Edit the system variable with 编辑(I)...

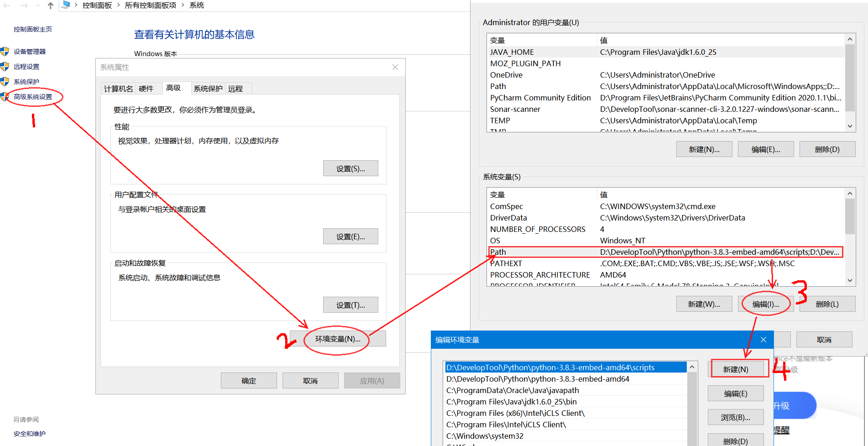coord(766,304)
